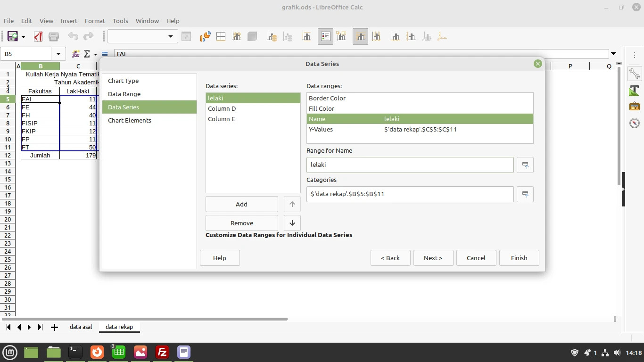Image resolution: width=644 pixels, height=362 pixels.
Task: Open FileZilla from the taskbar
Action: (x=162, y=352)
